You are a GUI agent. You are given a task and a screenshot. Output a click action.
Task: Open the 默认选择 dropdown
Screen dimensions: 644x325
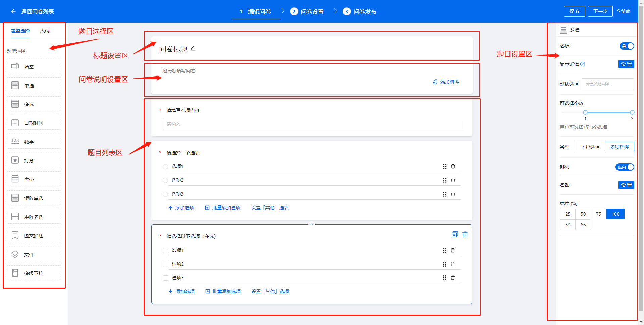point(607,84)
